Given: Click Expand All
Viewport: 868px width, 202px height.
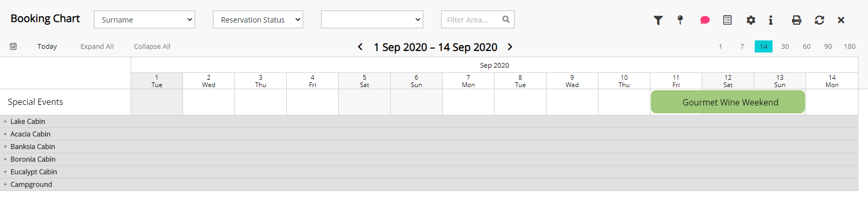Looking at the screenshot, I should tap(97, 46).
